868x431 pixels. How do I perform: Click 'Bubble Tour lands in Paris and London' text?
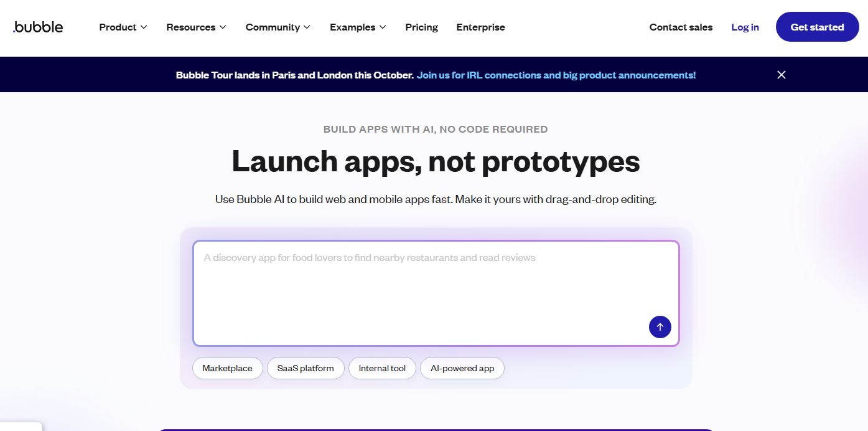tap(294, 75)
